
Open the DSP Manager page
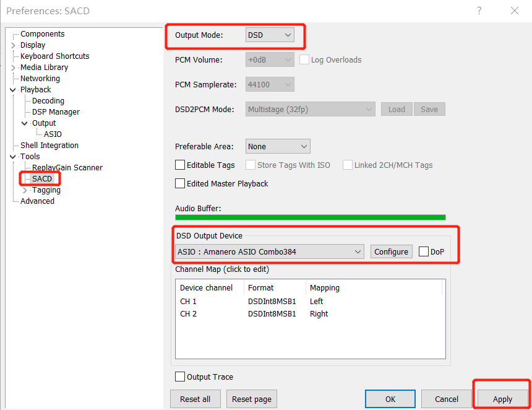(x=56, y=112)
